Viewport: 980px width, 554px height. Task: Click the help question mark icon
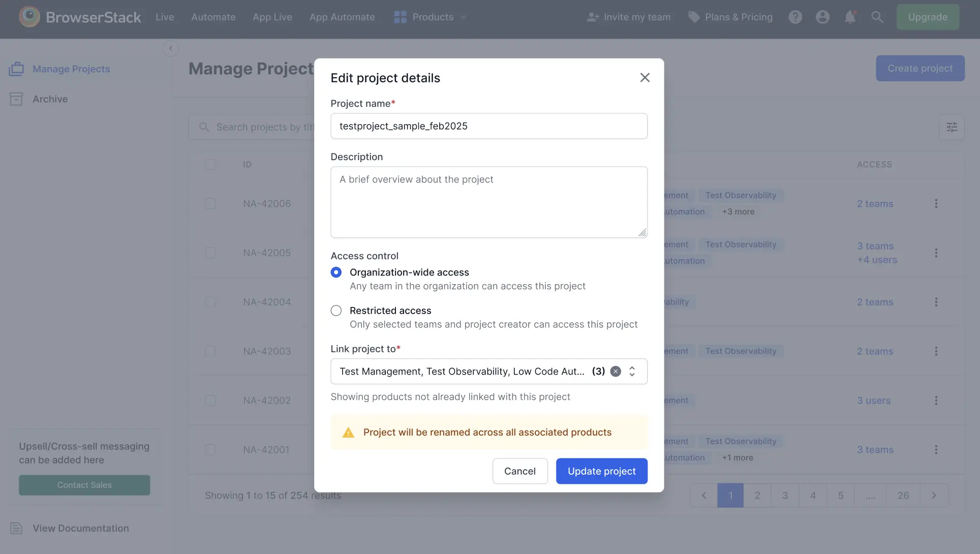pyautogui.click(x=795, y=17)
